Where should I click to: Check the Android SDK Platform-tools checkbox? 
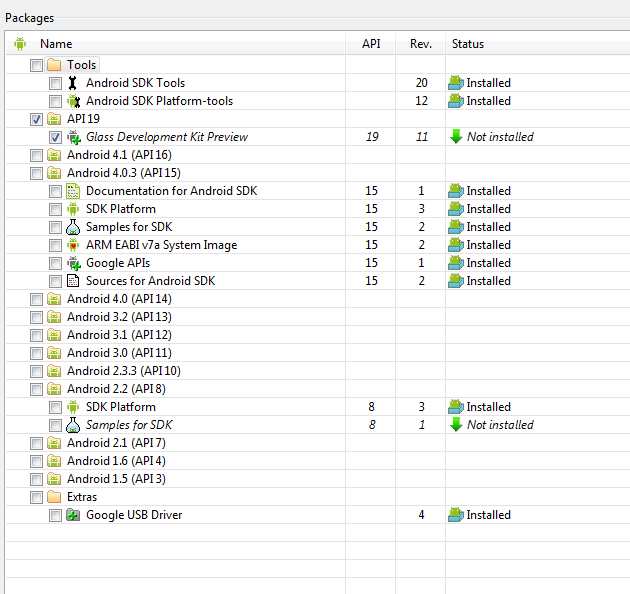tap(55, 101)
